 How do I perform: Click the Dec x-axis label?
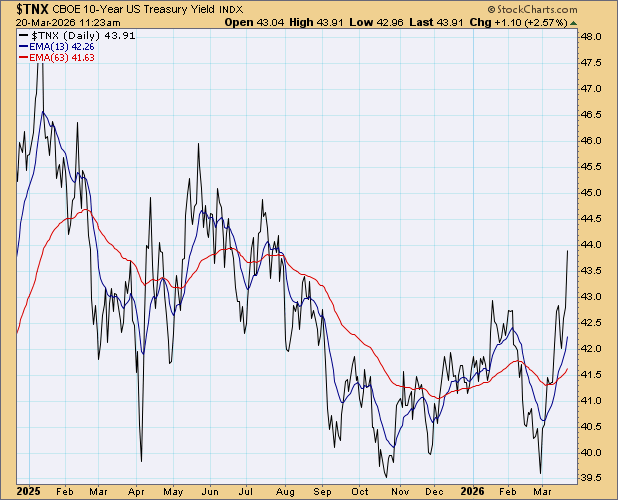434,492
